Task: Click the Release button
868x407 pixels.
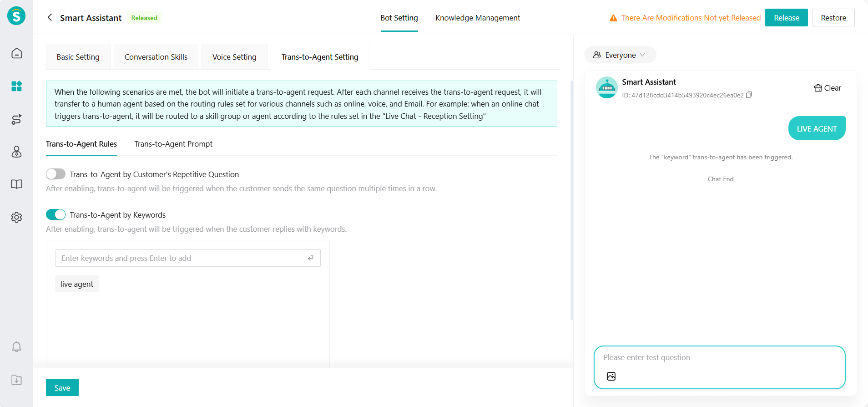Action: click(x=786, y=18)
